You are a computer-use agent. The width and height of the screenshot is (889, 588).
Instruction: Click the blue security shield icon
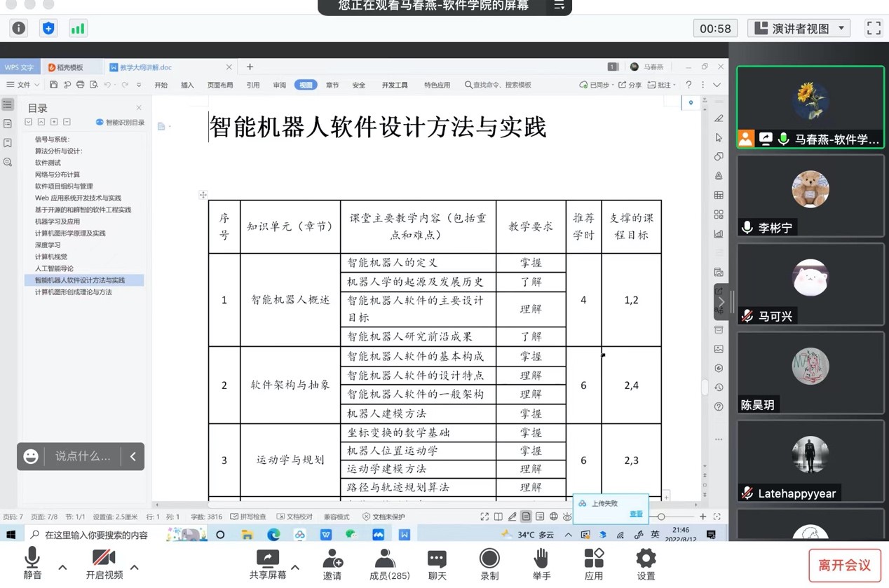pyautogui.click(x=48, y=28)
